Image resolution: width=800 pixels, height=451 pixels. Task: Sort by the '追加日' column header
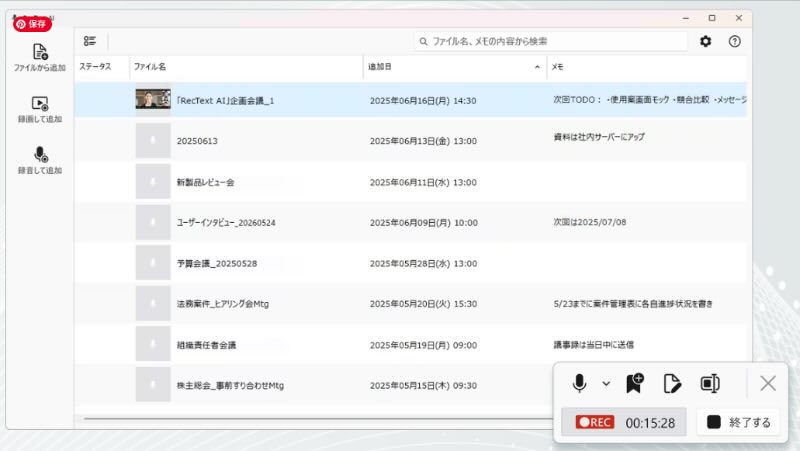point(380,67)
